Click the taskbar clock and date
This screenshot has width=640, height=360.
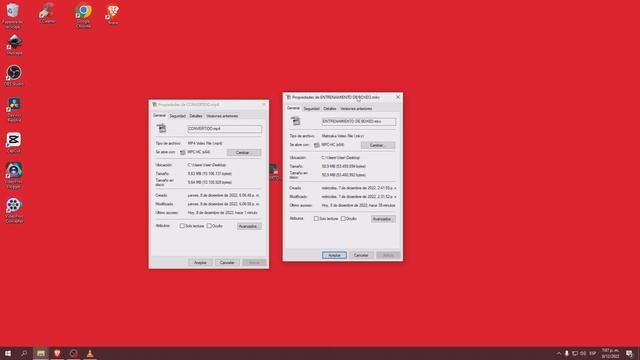[x=610, y=353]
